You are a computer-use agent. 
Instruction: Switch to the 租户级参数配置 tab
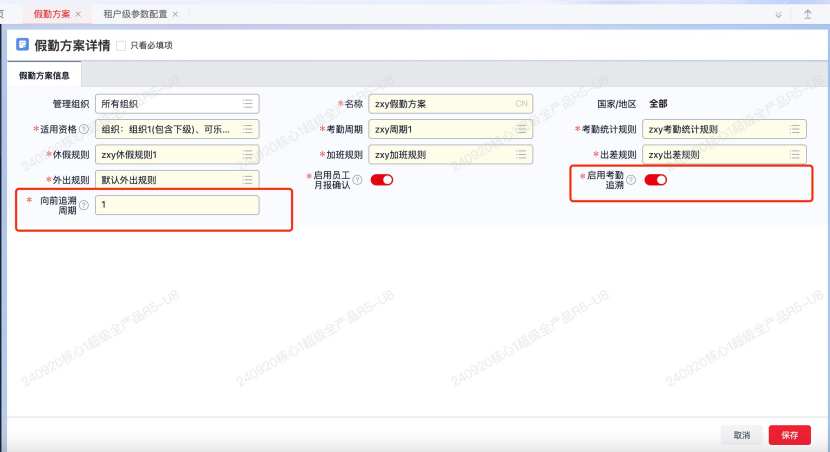pyautogui.click(x=135, y=14)
